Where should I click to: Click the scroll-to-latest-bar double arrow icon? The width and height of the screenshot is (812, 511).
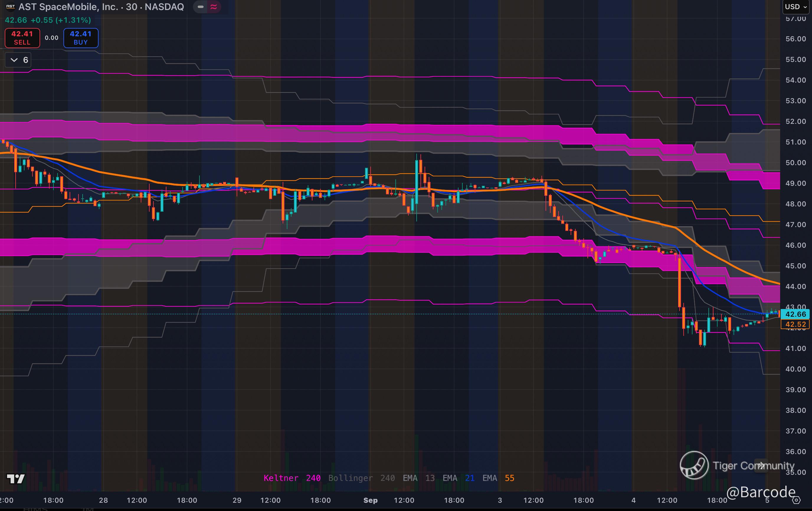(761, 466)
